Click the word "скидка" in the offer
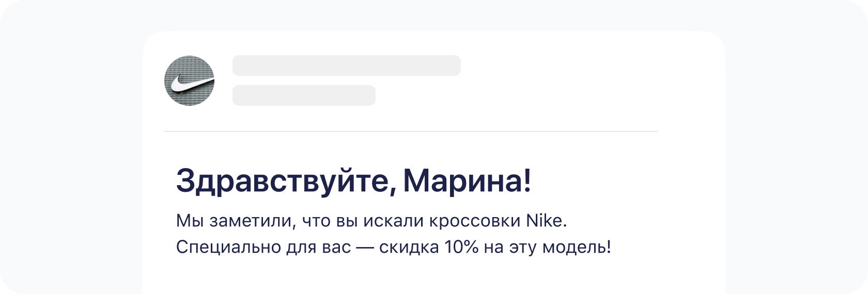868x294 pixels. click(x=408, y=248)
